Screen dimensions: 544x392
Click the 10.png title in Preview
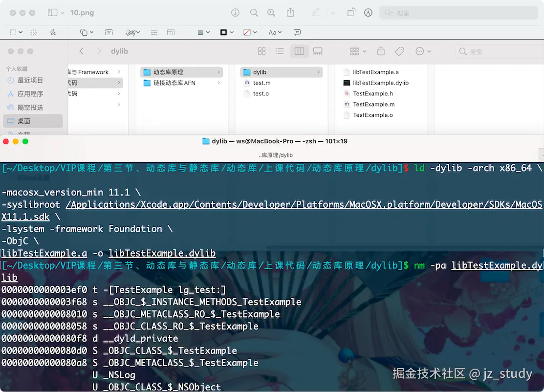click(x=82, y=13)
